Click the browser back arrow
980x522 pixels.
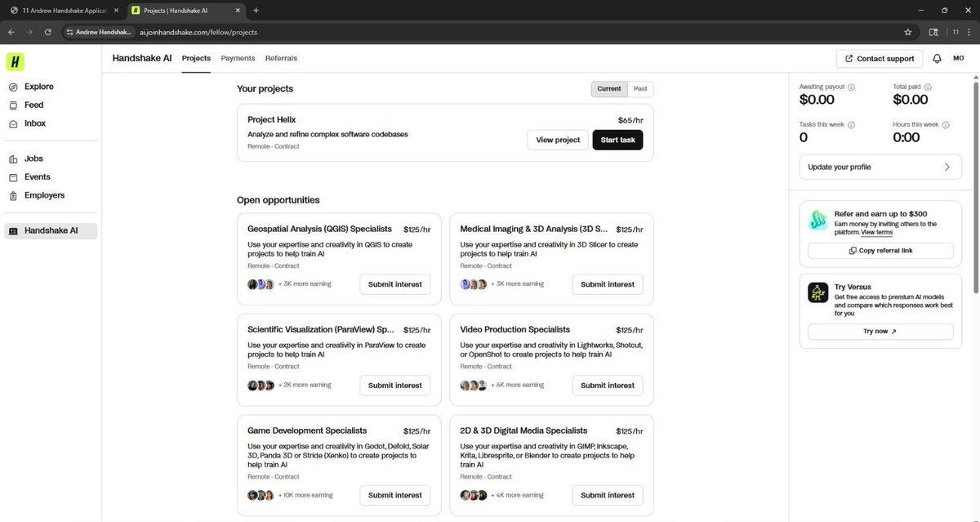11,32
